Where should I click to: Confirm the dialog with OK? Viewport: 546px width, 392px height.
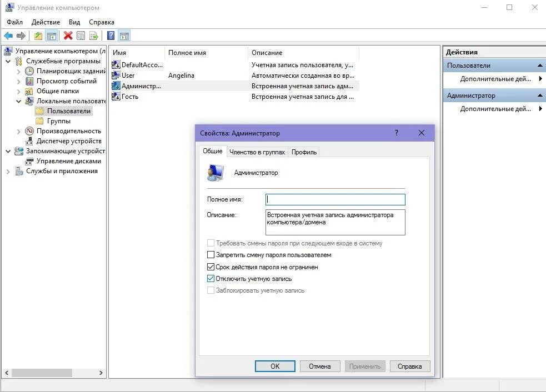tap(275, 366)
